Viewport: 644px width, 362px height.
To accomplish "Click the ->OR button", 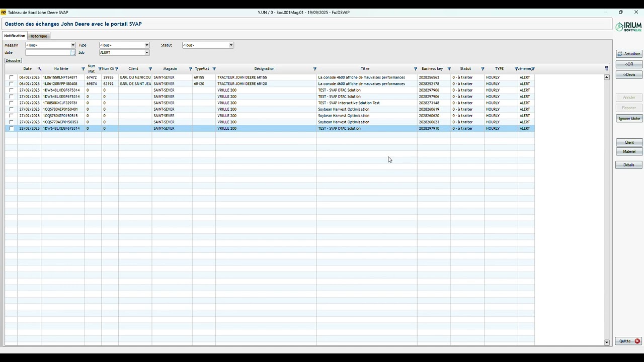I will point(629,64).
